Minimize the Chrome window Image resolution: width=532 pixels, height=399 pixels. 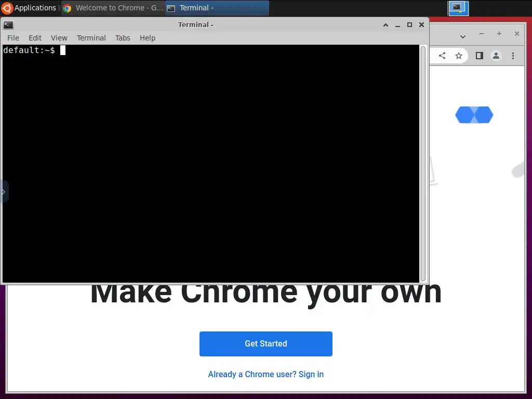click(x=482, y=34)
